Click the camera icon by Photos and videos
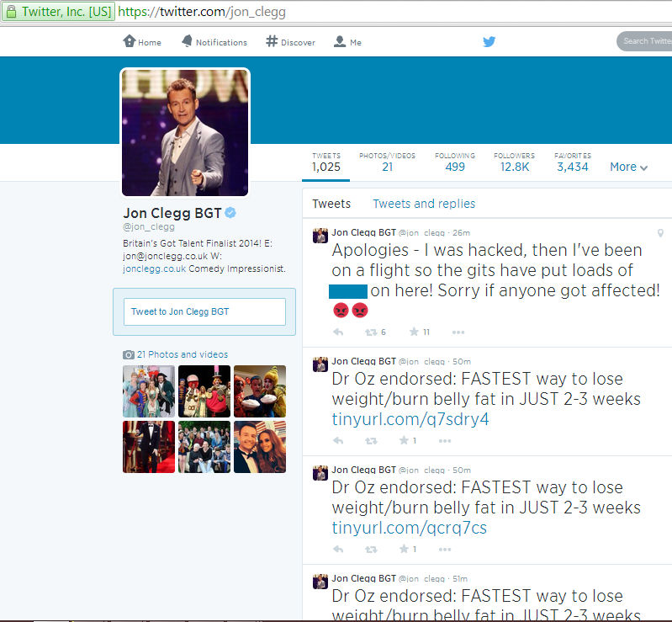The width and height of the screenshot is (672, 622). (128, 354)
